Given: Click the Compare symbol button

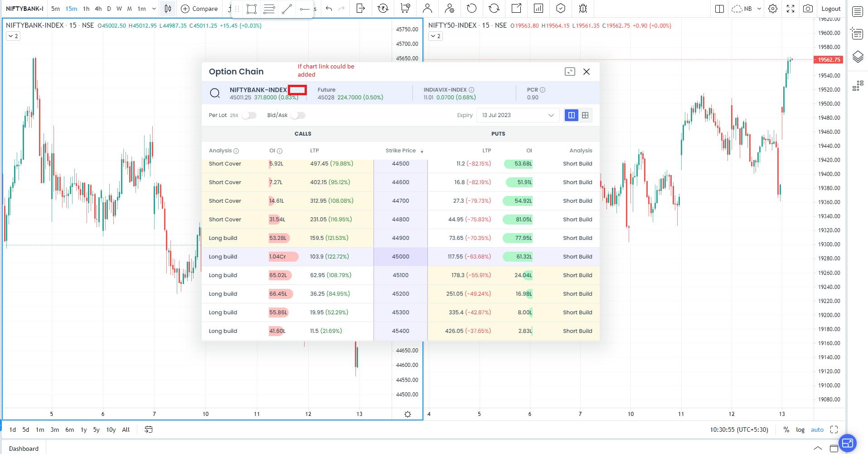Looking at the screenshot, I should [199, 9].
